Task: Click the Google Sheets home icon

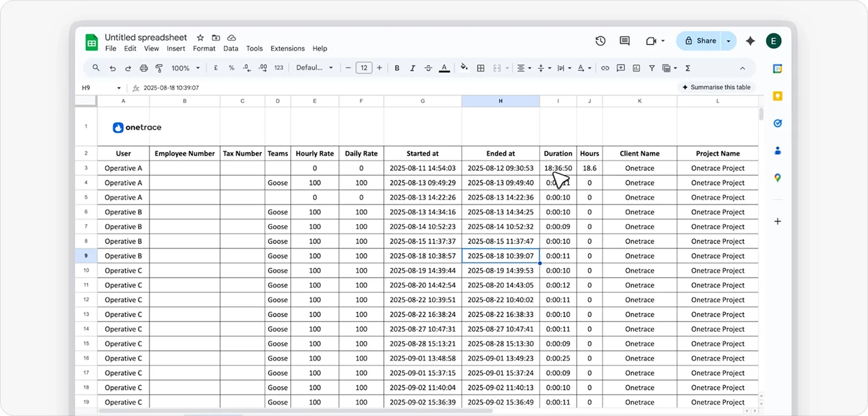Action: (92, 42)
